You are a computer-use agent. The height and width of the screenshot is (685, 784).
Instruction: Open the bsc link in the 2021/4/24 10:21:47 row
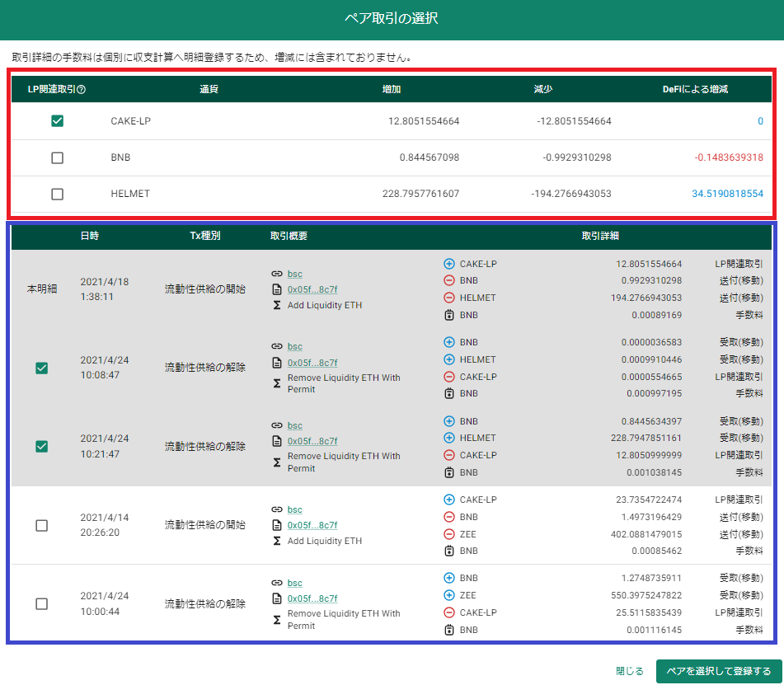pyautogui.click(x=295, y=425)
